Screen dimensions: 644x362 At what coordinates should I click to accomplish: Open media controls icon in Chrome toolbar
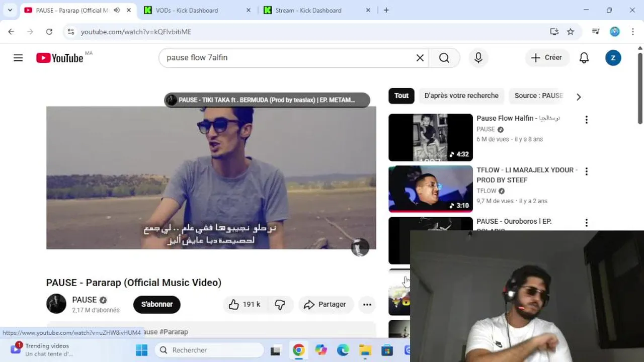tap(596, 32)
